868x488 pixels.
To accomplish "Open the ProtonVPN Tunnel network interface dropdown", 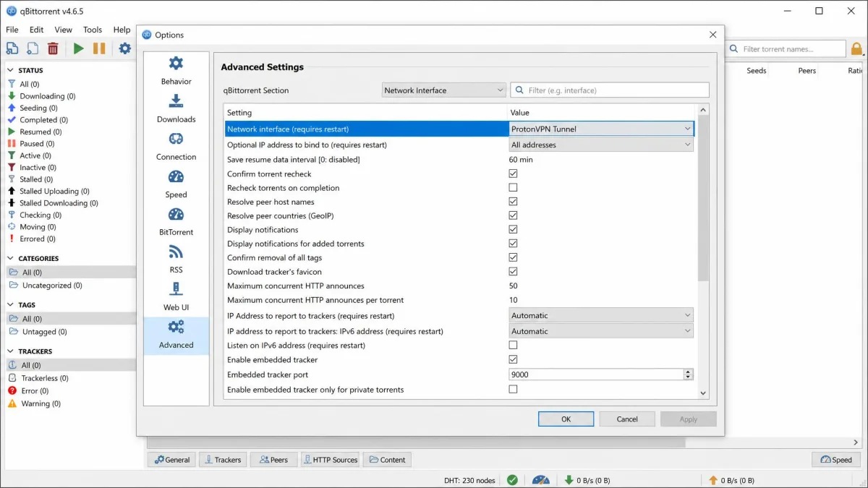I will pyautogui.click(x=601, y=129).
